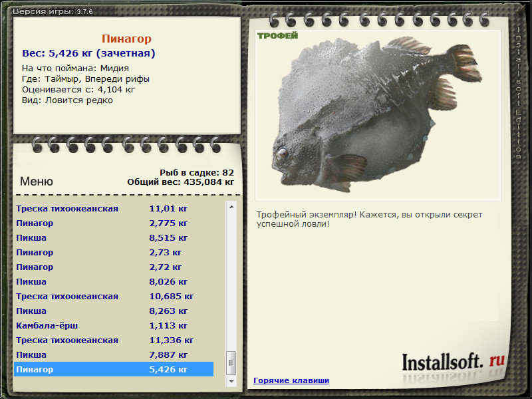Screen dimensions: 532x399
Task: Click the Вес: 5,426 кг (зачетная) line
Action: [88, 53]
